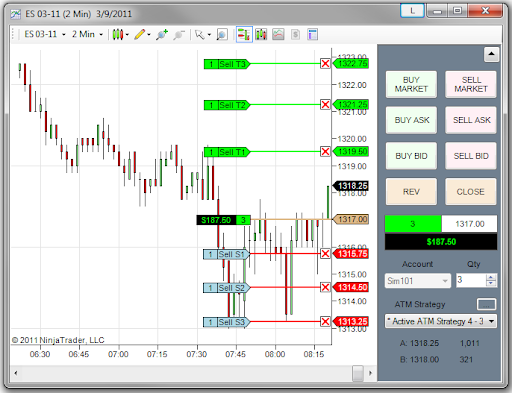Open the ES 03-11 instrument dropdown
Viewport: 512px width, 393px height.
click(x=45, y=34)
